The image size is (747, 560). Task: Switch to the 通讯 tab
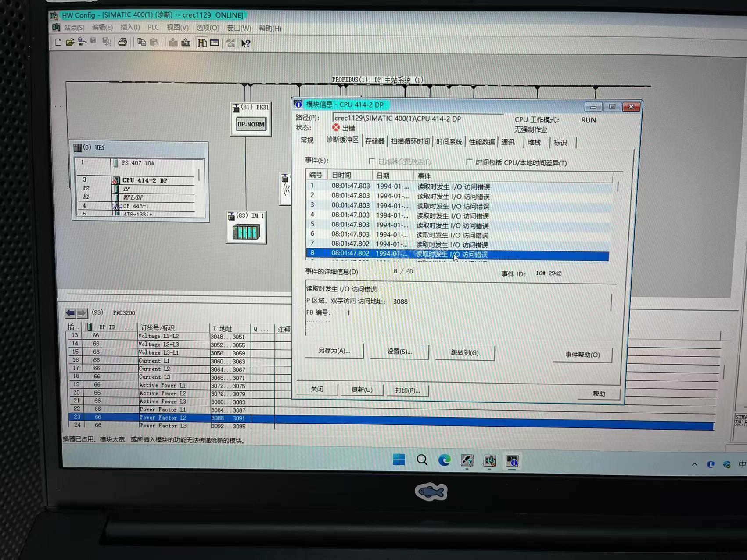(508, 142)
